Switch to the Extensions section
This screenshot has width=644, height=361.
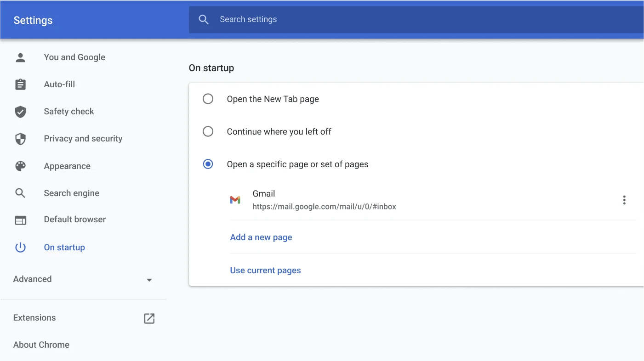[x=34, y=317]
